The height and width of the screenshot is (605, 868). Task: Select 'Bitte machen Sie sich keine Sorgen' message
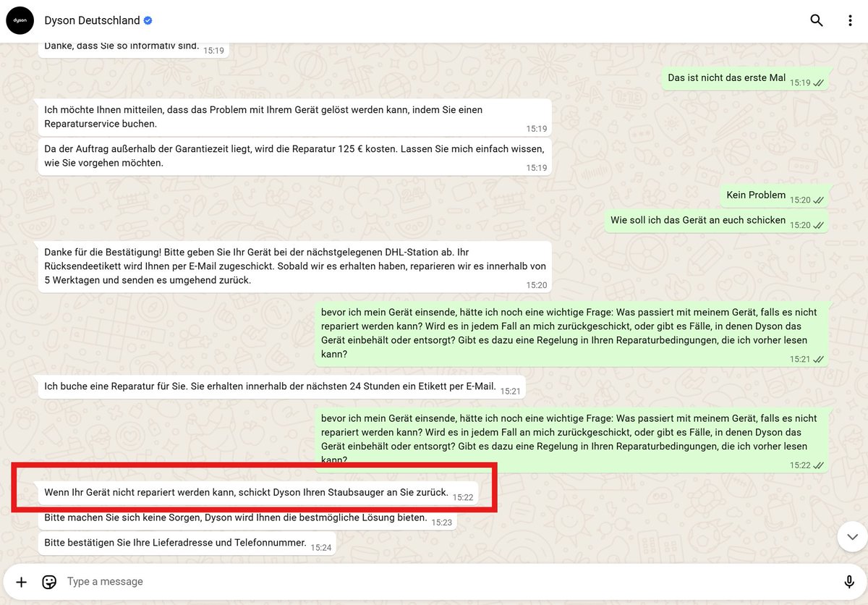pos(247,519)
